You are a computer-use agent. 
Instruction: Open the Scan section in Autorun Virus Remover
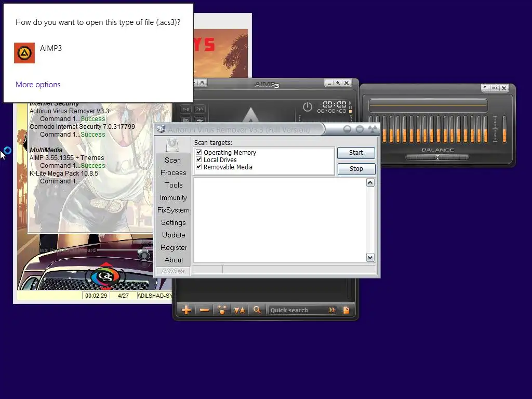click(x=172, y=160)
